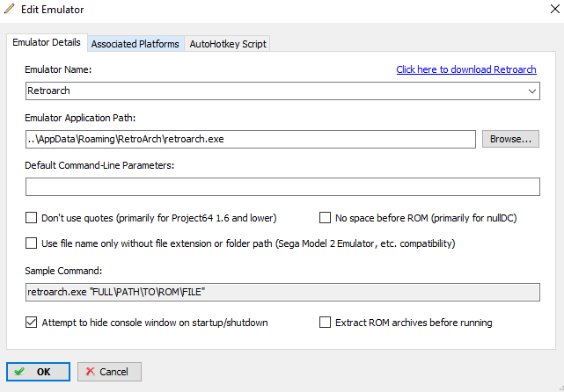Image resolution: width=564 pixels, height=392 pixels.
Task: Focus the Default Command-Line Parameters field
Action: [x=282, y=186]
